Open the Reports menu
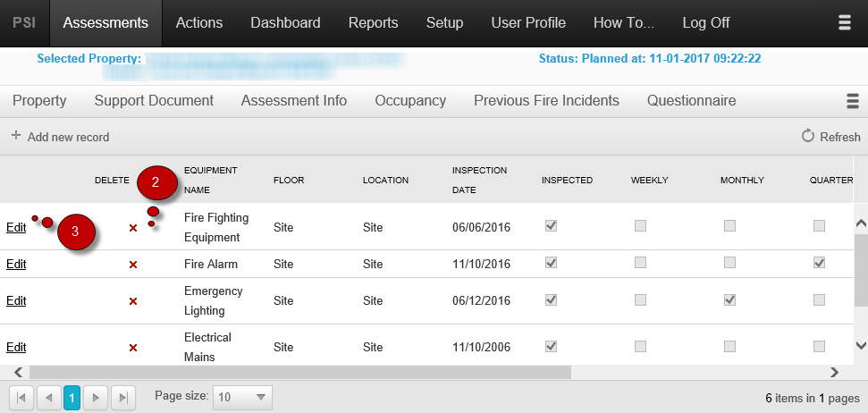The height and width of the screenshot is (413, 868). [373, 23]
